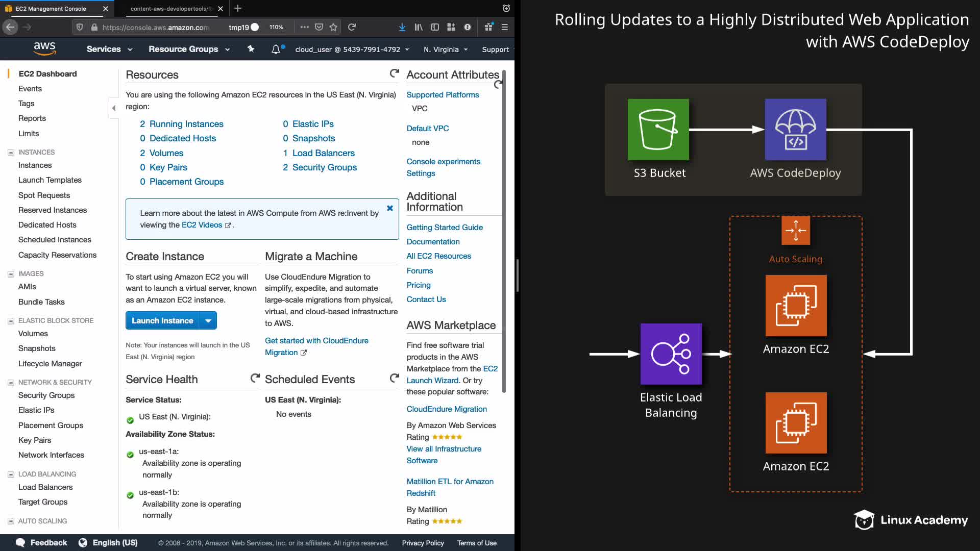Dismiss the re:Invent info banner
The image size is (980, 551).
390,208
